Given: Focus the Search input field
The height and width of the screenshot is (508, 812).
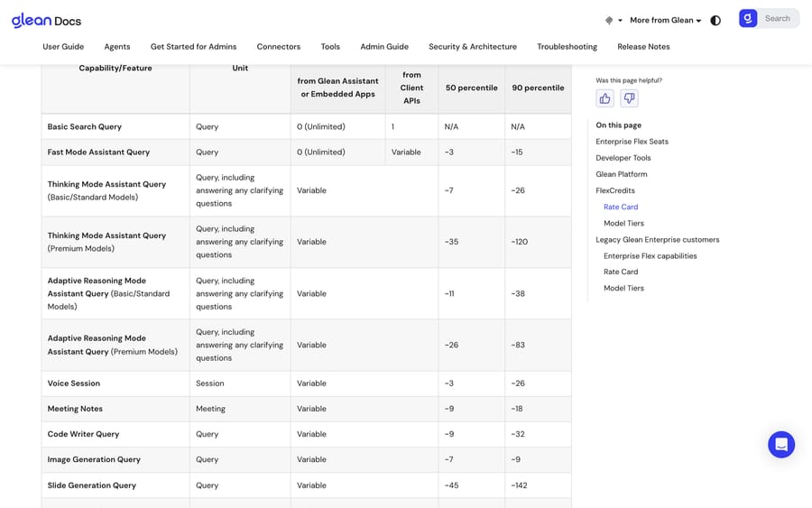Looking at the screenshot, I should click(779, 19).
